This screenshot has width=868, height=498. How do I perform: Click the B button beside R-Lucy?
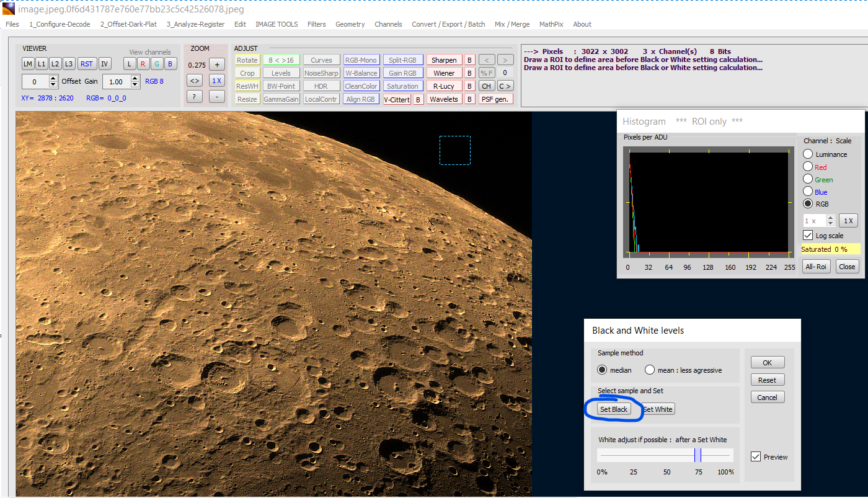[470, 86]
